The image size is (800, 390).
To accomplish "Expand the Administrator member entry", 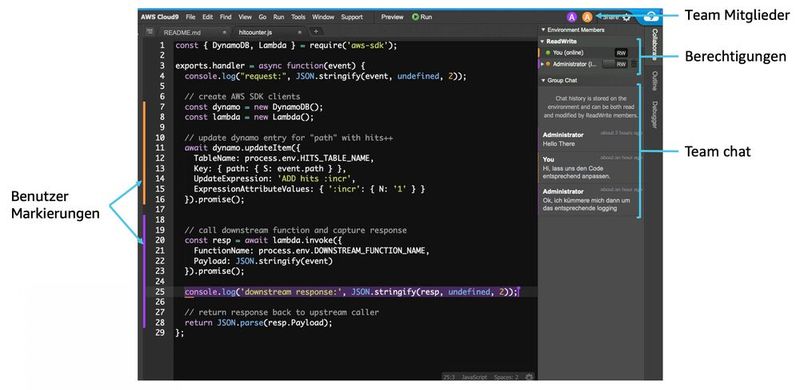I will click(542, 64).
